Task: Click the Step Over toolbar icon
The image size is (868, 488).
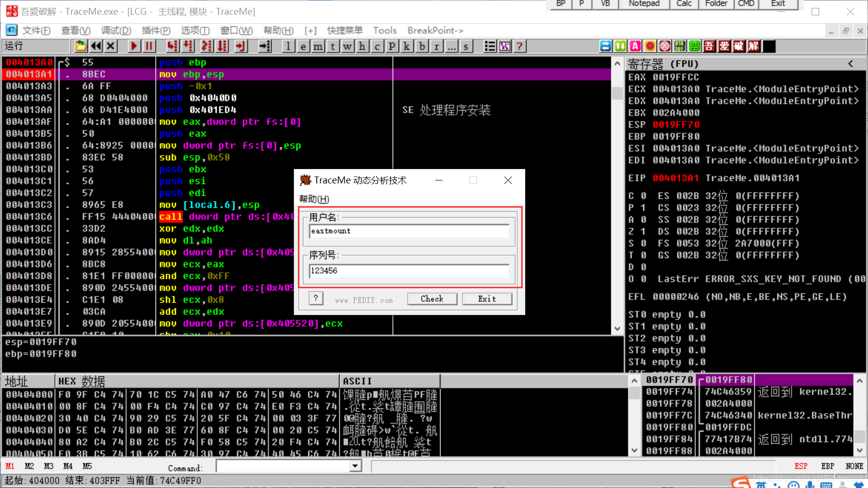Action: [x=188, y=46]
